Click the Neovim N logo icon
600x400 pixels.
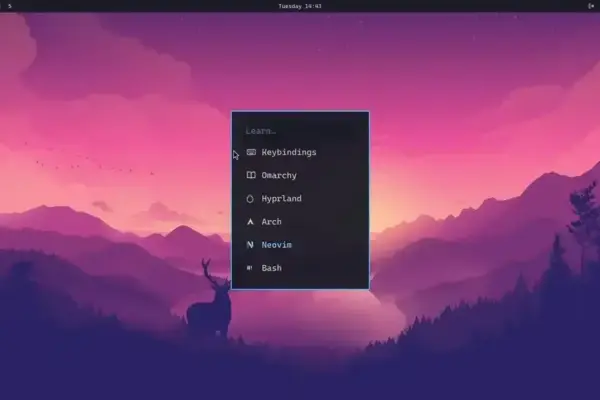coord(250,245)
